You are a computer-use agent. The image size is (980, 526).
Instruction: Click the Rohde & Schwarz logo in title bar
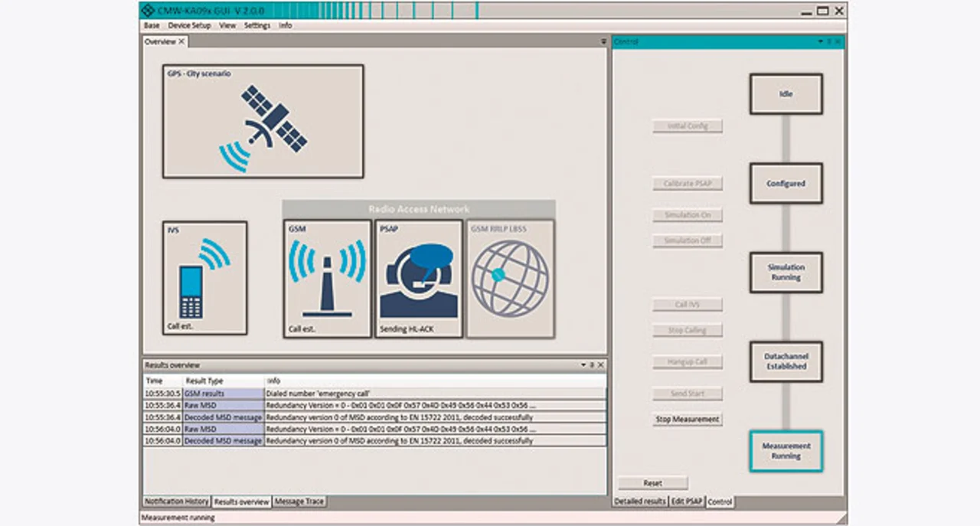click(148, 11)
